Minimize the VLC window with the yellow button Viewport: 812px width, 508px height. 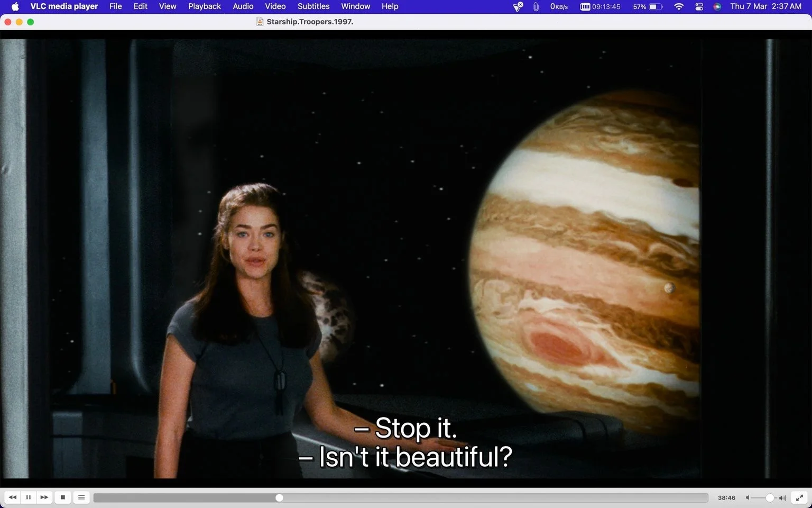coord(19,22)
